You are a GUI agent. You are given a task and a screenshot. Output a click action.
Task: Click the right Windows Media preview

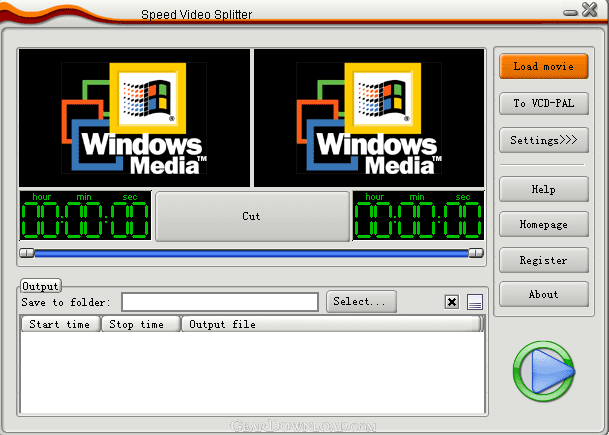coord(369,118)
